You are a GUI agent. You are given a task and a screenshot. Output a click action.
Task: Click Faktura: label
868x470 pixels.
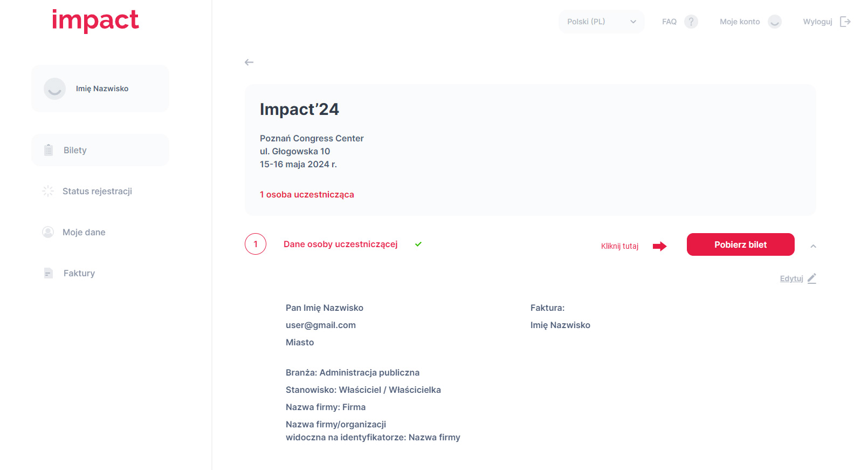tap(547, 308)
